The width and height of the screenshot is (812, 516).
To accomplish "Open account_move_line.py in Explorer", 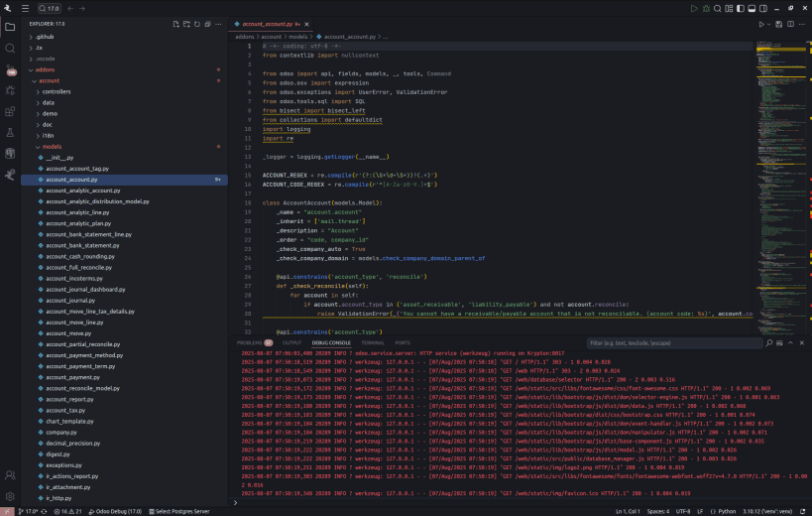I will coord(124,322).
